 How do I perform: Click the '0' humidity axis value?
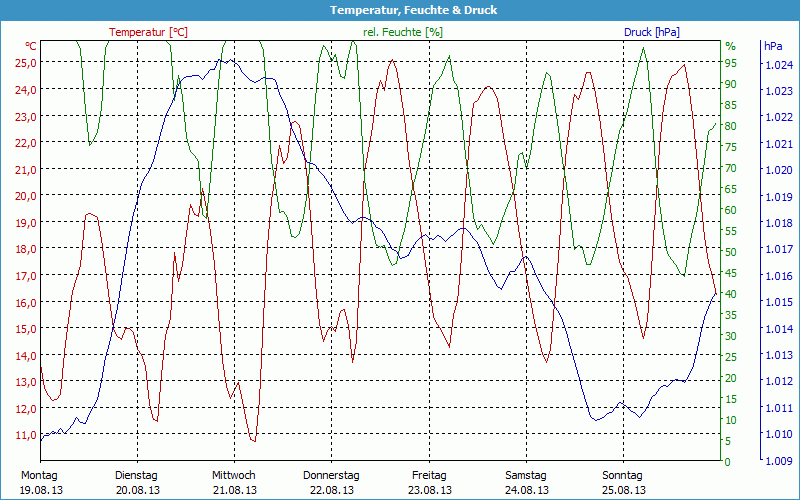[728, 462]
